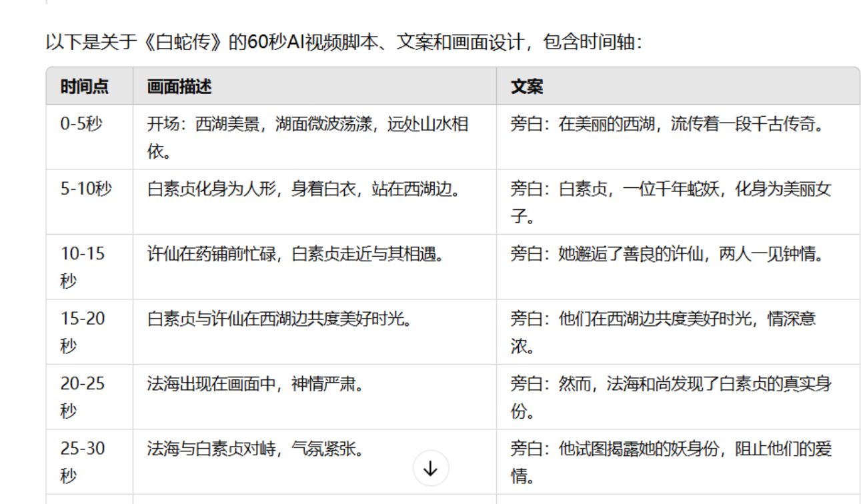Select the intro sentence about 《白蛇传》60秒AI视频脚本
Screen dimensions: 861x504
point(344,43)
